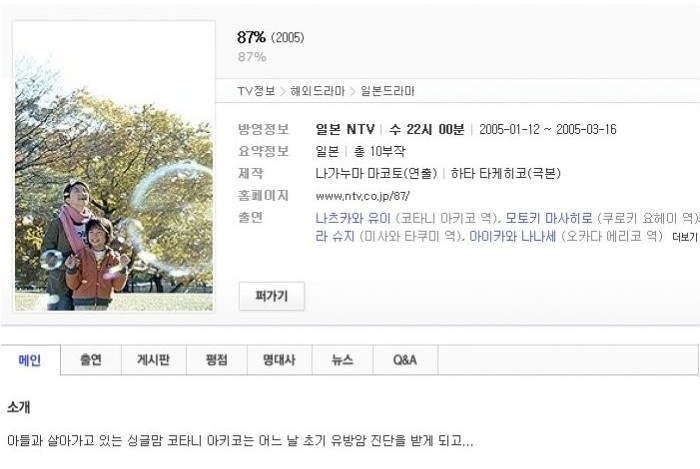View the 명대사 tab
700x469 pixels.
pos(279,360)
